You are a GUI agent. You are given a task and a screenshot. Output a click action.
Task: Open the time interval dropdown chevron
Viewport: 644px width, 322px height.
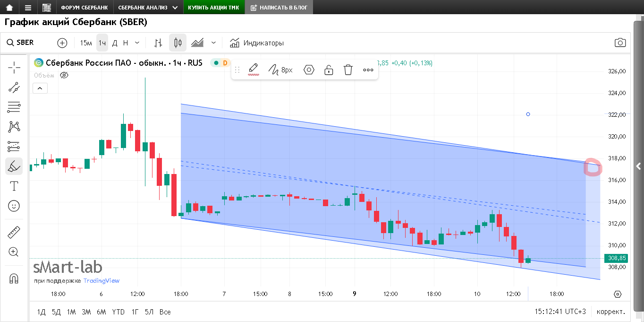point(137,43)
